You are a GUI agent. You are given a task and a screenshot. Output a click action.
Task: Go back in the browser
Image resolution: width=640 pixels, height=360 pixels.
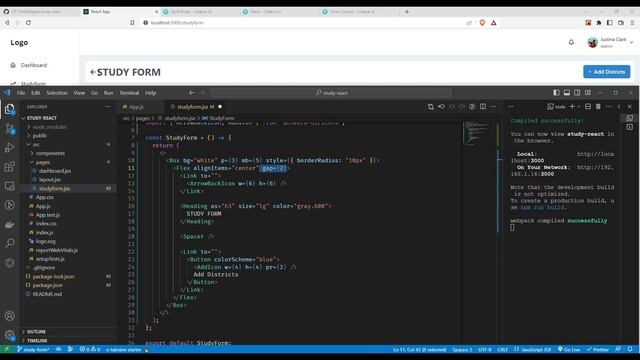pyautogui.click(x=7, y=23)
